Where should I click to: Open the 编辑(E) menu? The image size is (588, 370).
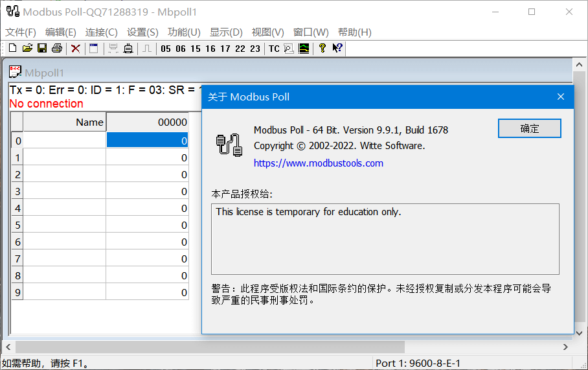[61, 32]
